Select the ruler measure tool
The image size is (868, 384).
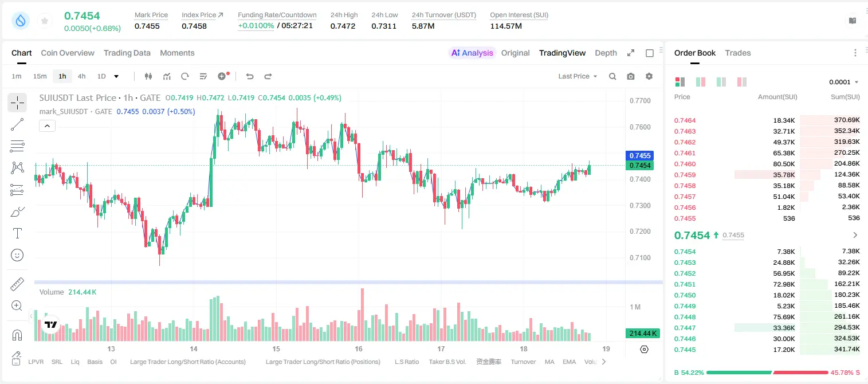[x=17, y=284]
